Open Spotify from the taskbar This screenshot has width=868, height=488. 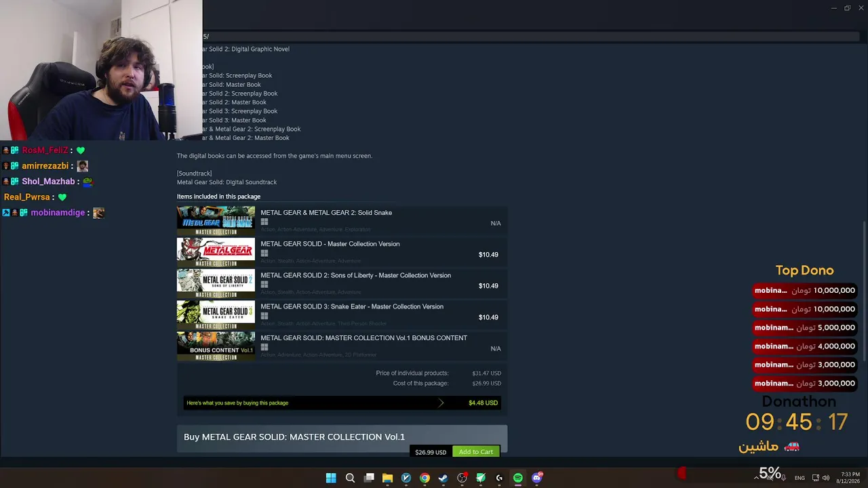coord(518,478)
